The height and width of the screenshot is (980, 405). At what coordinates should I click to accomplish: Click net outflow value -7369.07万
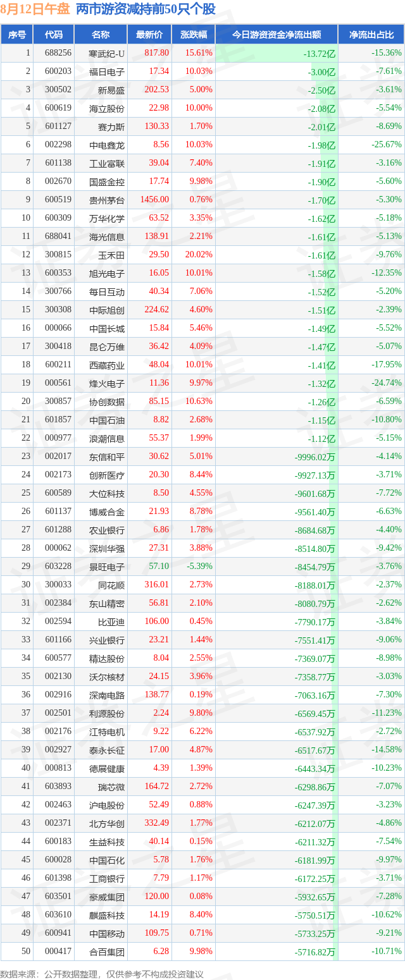point(315,659)
